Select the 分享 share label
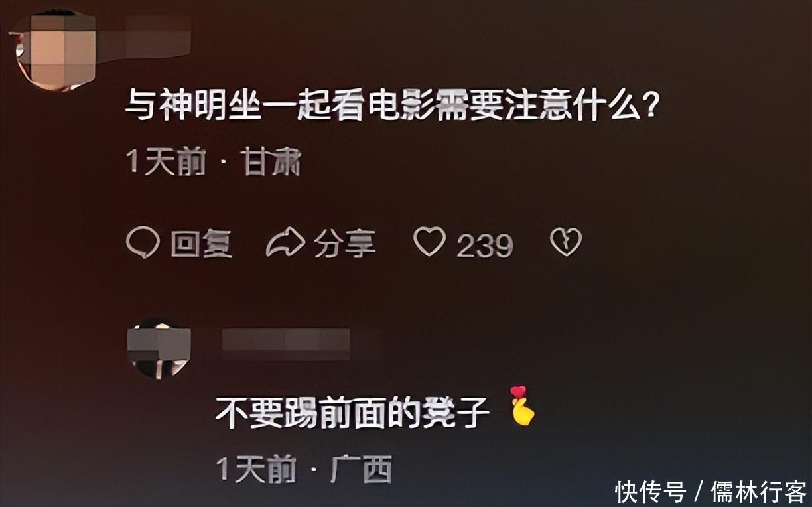 345,244
